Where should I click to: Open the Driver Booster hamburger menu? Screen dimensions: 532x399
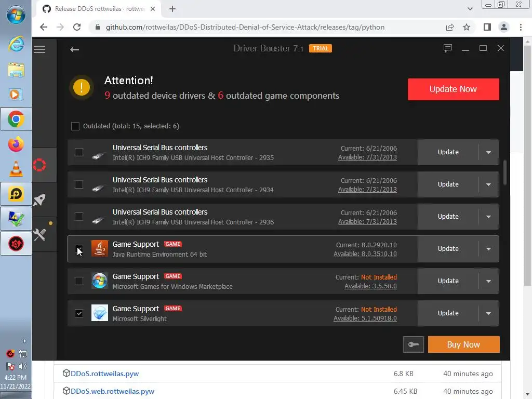click(39, 49)
